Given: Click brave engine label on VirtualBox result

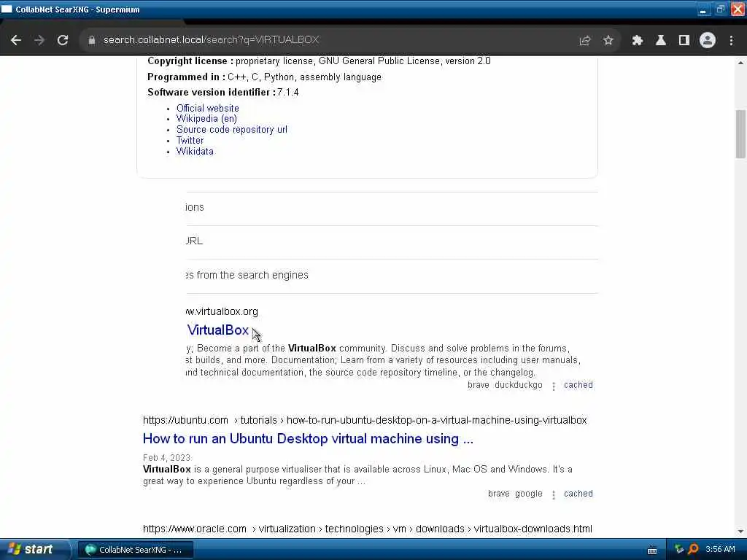Looking at the screenshot, I should (x=478, y=385).
